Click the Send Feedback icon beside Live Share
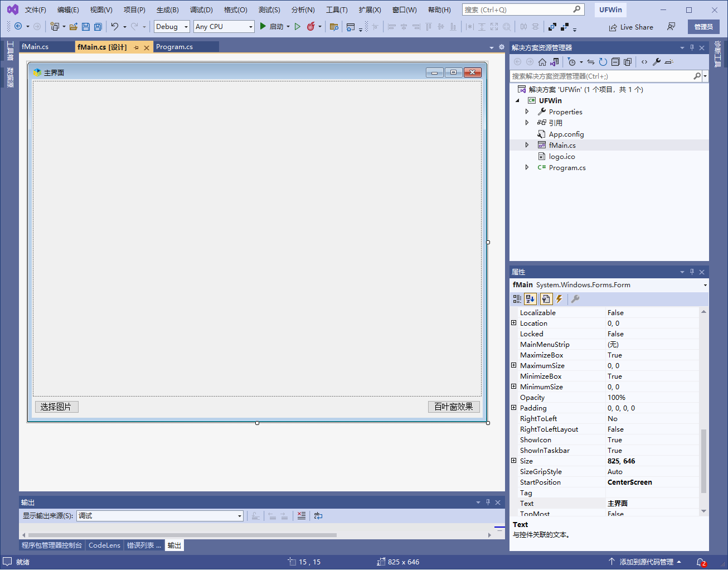The image size is (728, 570). click(x=671, y=27)
